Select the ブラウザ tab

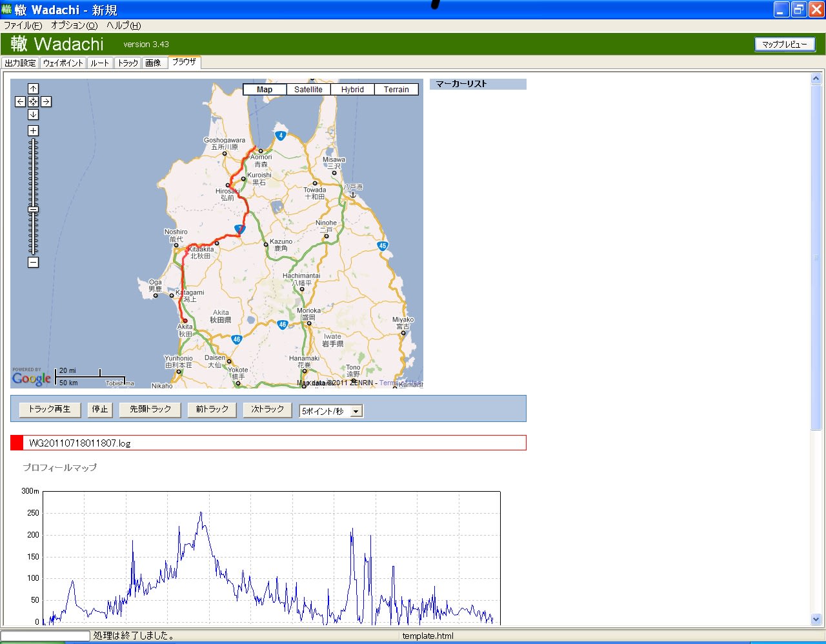pos(184,62)
